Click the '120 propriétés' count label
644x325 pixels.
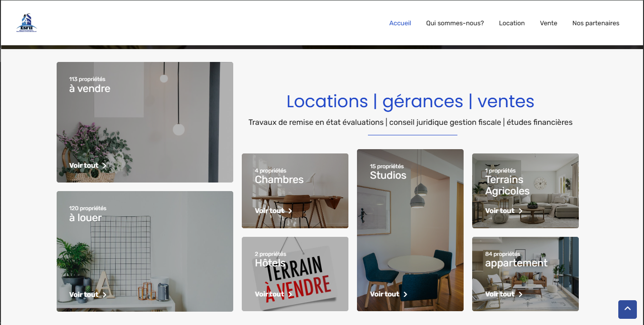click(x=88, y=208)
